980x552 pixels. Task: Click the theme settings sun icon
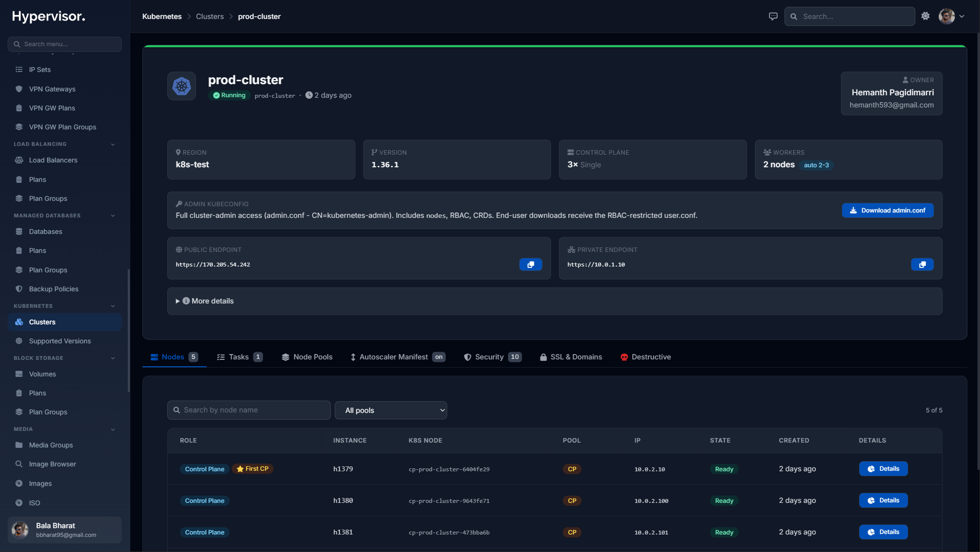[926, 16]
